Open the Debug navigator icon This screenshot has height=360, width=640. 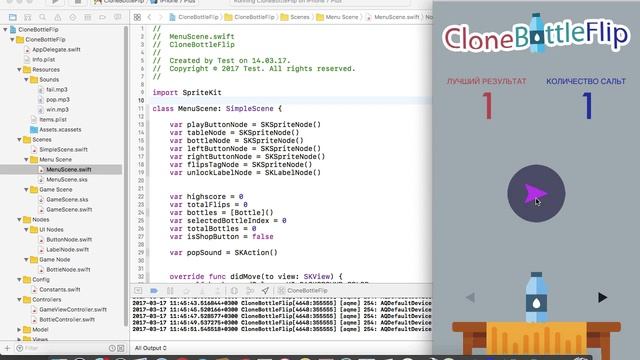coord(87,17)
